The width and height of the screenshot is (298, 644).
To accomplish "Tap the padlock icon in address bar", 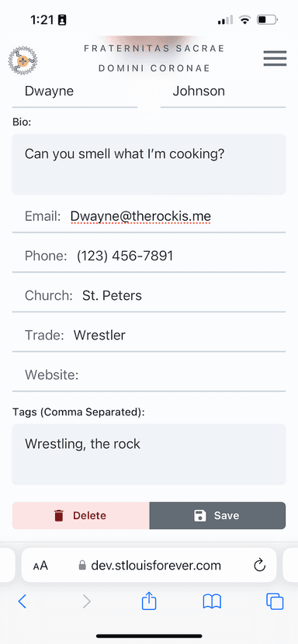I will pos(82,566).
